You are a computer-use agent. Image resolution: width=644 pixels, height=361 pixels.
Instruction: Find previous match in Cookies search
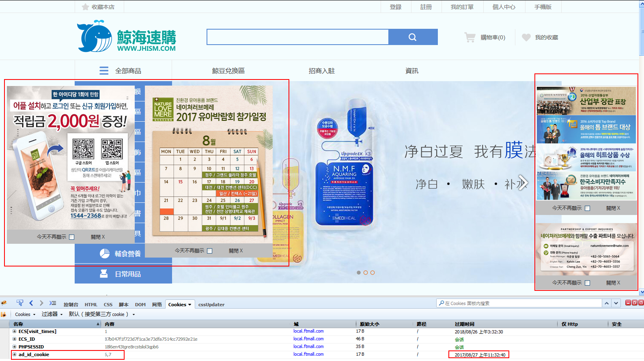[607, 303]
